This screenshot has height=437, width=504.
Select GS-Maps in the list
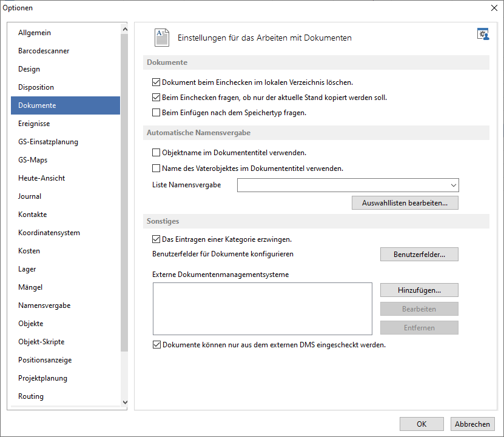click(66, 159)
